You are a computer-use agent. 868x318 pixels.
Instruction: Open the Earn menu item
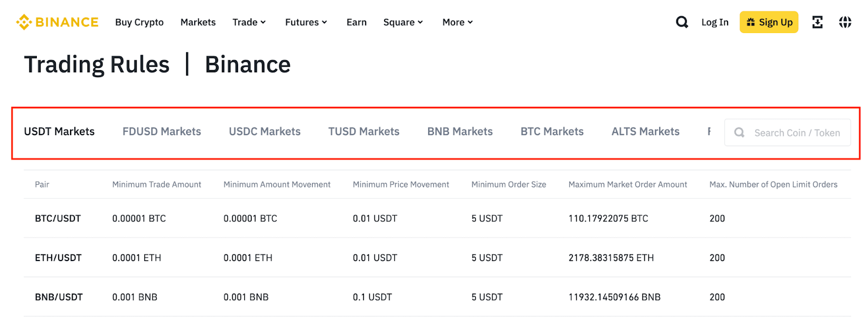[356, 22]
